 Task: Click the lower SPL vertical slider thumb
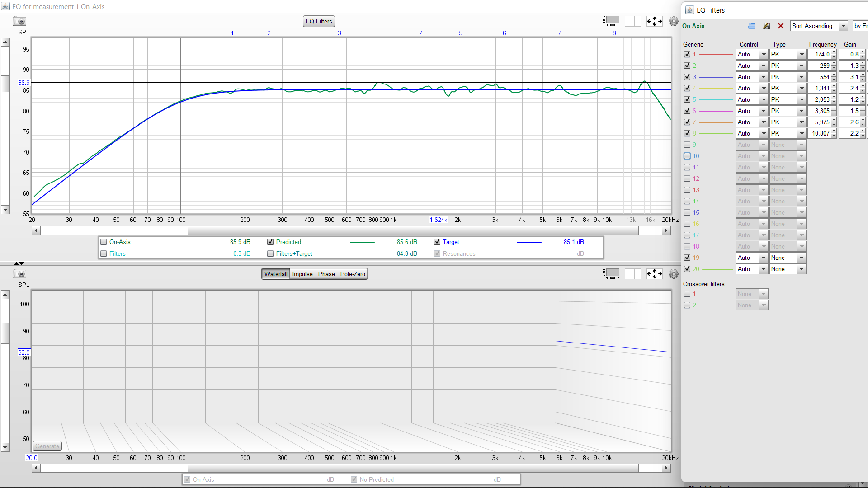click(x=5, y=333)
